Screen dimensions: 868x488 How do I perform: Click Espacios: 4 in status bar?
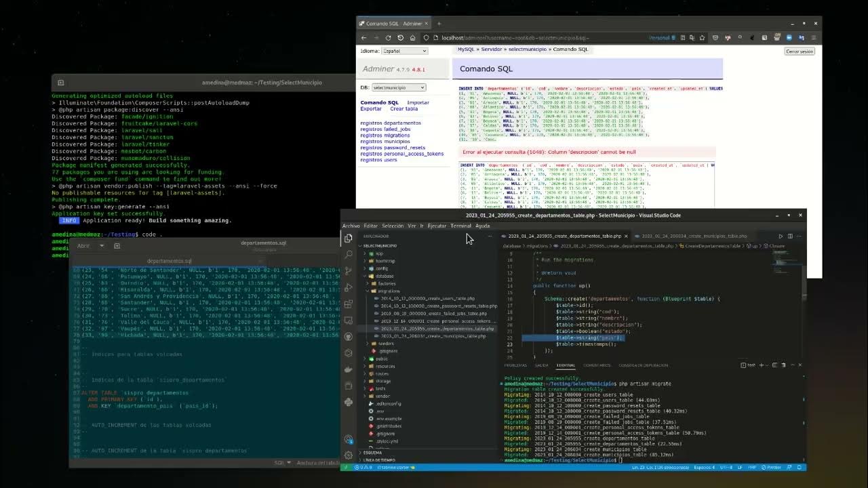coord(703,467)
